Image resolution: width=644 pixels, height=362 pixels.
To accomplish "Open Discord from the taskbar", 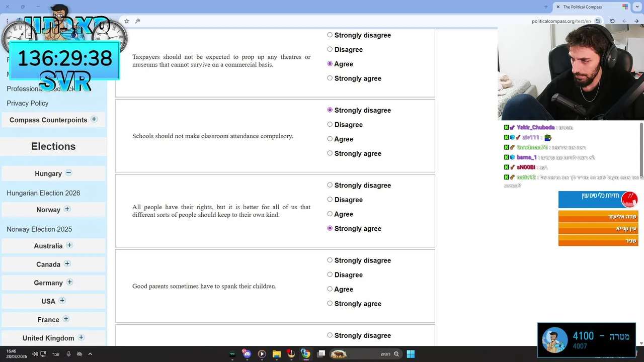I will point(247,354).
